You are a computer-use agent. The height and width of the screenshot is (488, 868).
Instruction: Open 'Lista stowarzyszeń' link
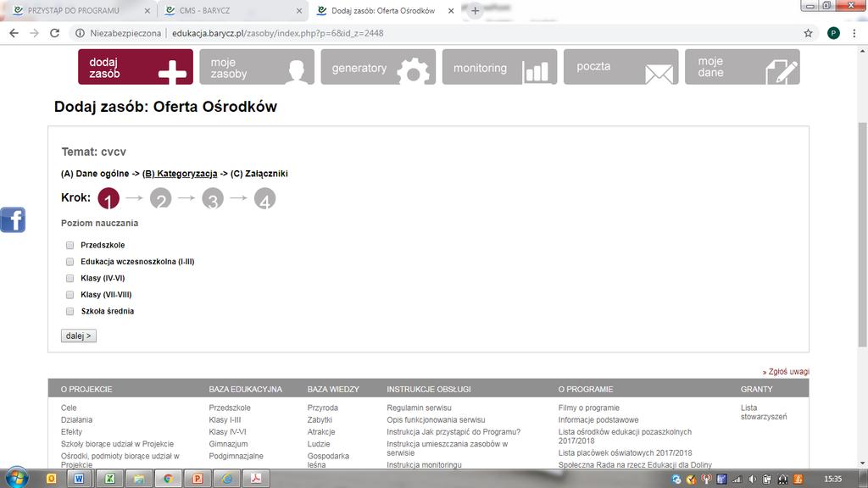(764, 413)
